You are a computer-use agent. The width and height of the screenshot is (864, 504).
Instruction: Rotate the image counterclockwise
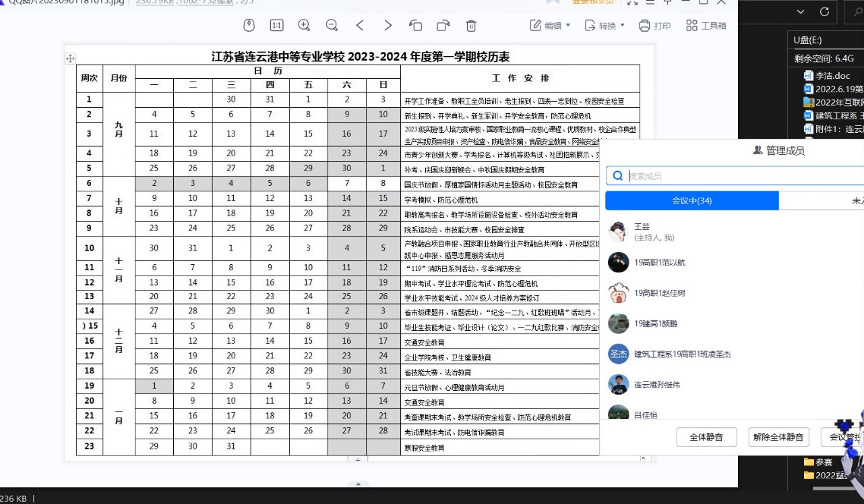[x=415, y=26]
